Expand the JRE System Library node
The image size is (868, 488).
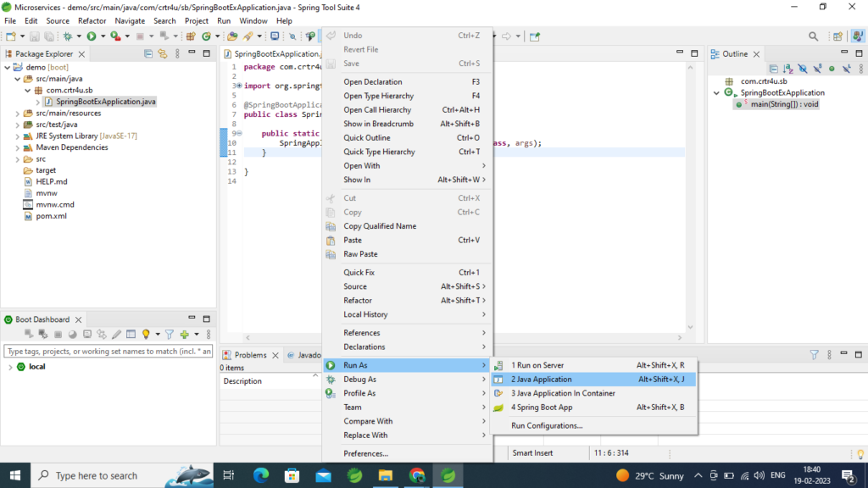(x=18, y=136)
